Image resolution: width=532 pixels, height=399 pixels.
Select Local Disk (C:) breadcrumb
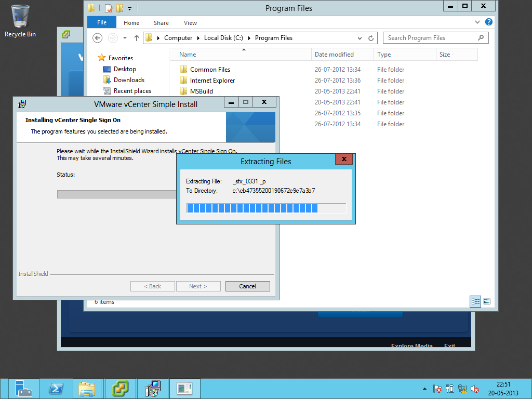tap(223, 38)
